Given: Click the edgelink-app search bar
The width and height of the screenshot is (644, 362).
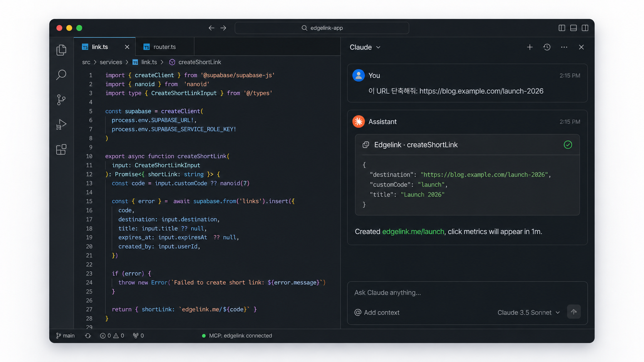Looking at the screenshot, I should 322,28.
